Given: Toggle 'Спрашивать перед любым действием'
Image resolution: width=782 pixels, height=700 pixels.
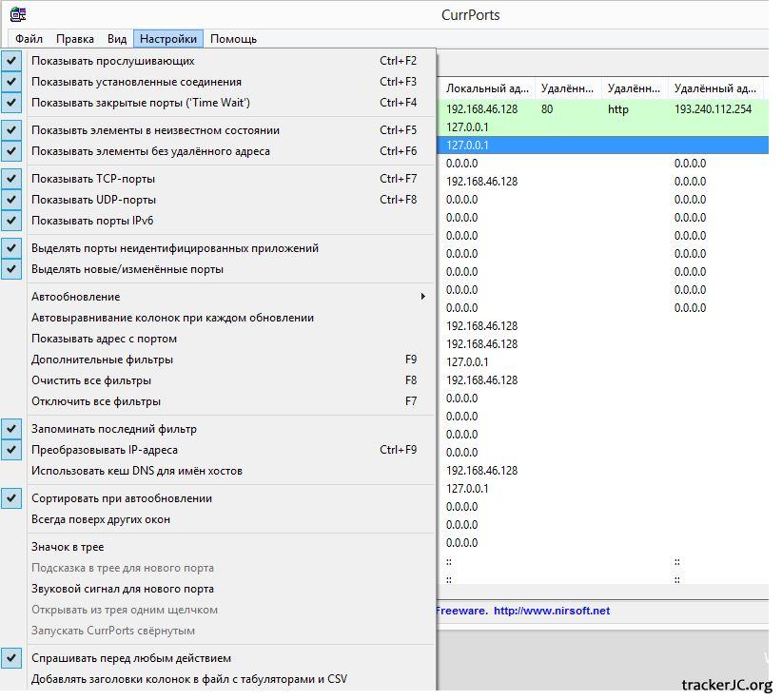Looking at the screenshot, I should point(130,658).
